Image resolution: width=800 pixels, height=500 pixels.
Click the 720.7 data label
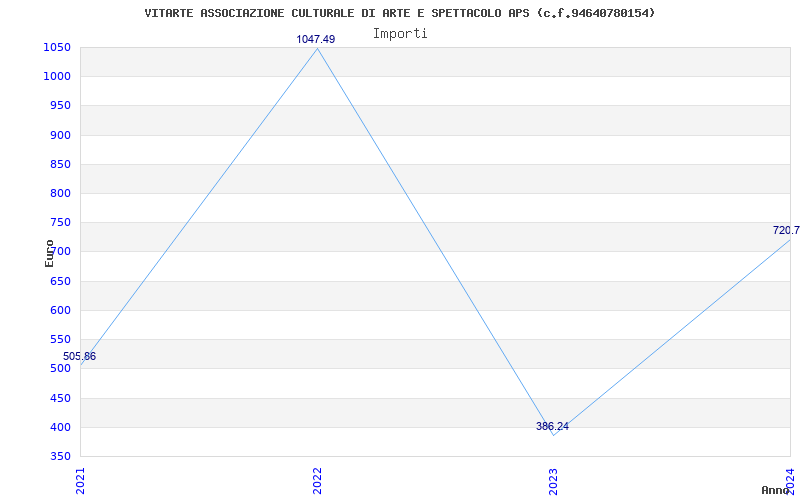coord(786,231)
